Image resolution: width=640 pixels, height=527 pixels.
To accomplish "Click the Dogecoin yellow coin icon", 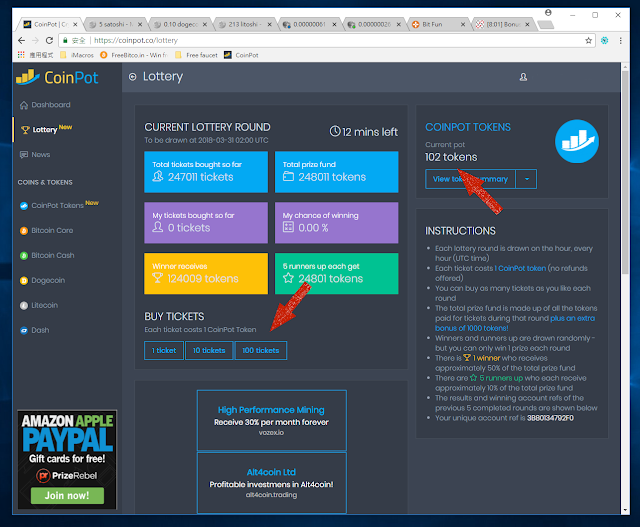I will tap(24, 280).
